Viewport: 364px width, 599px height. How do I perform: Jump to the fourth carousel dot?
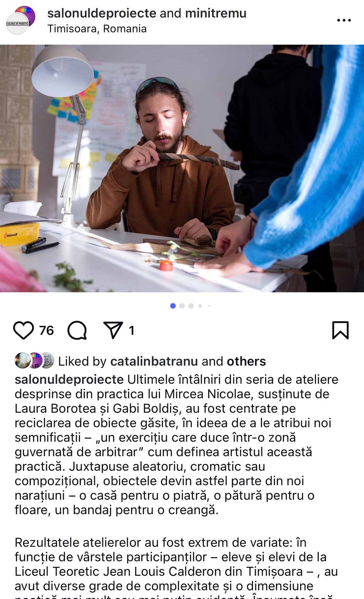point(200,306)
